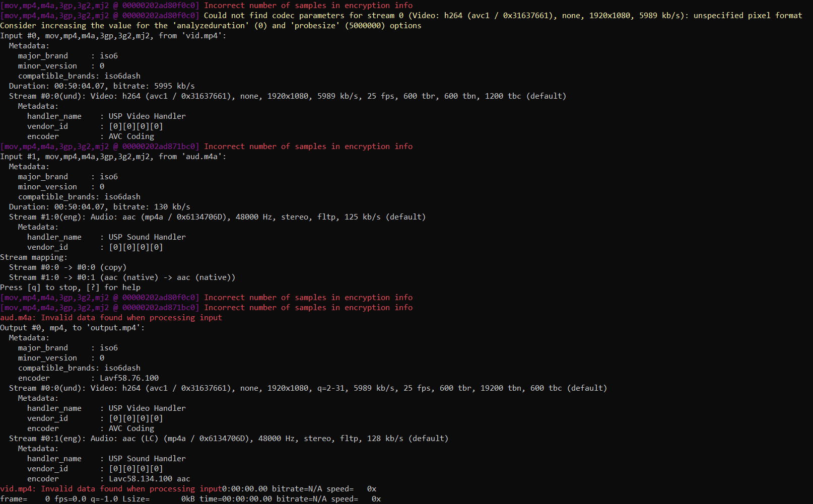Click the '128 kb/s' output audio bitrate
813x504 pixels.
[x=385, y=439]
